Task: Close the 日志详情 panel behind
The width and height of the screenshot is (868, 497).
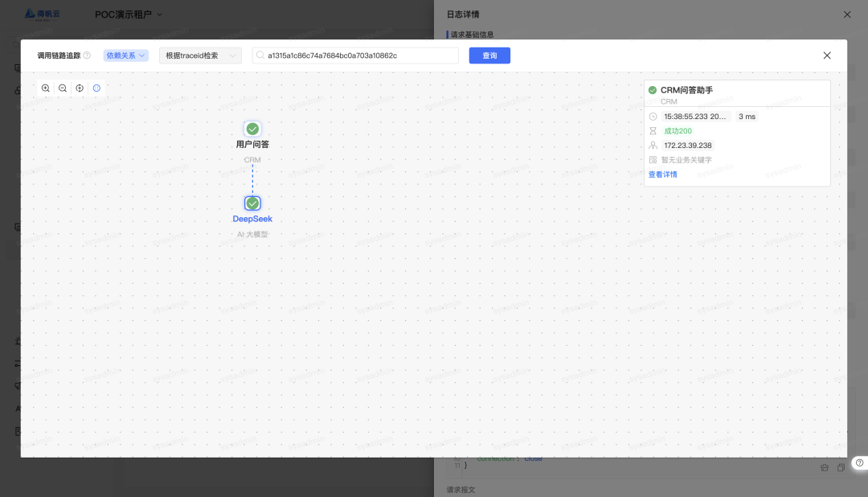Action: (847, 14)
